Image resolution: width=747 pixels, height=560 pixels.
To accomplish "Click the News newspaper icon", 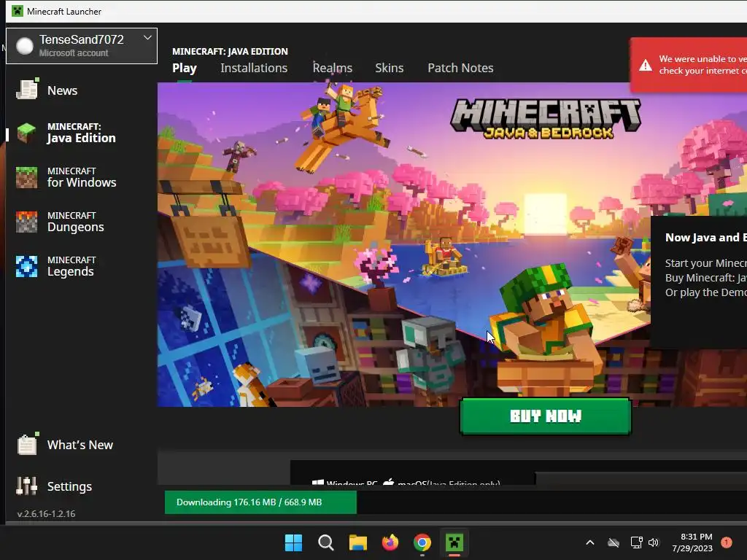I will [27, 89].
